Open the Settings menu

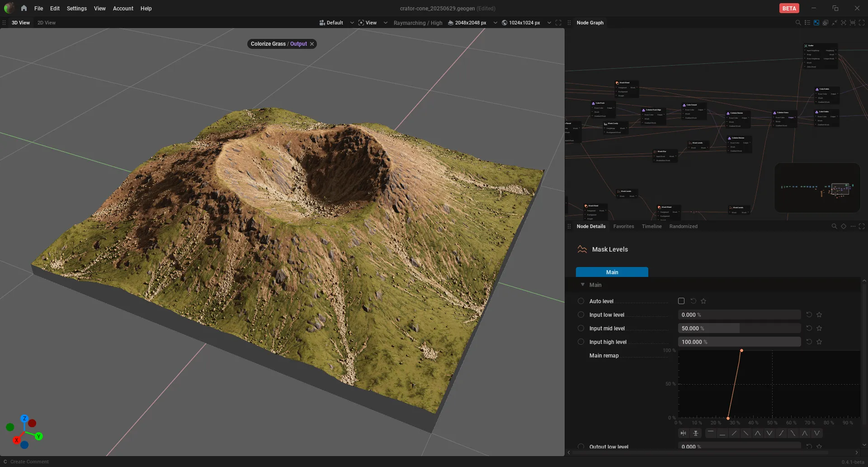pos(76,8)
